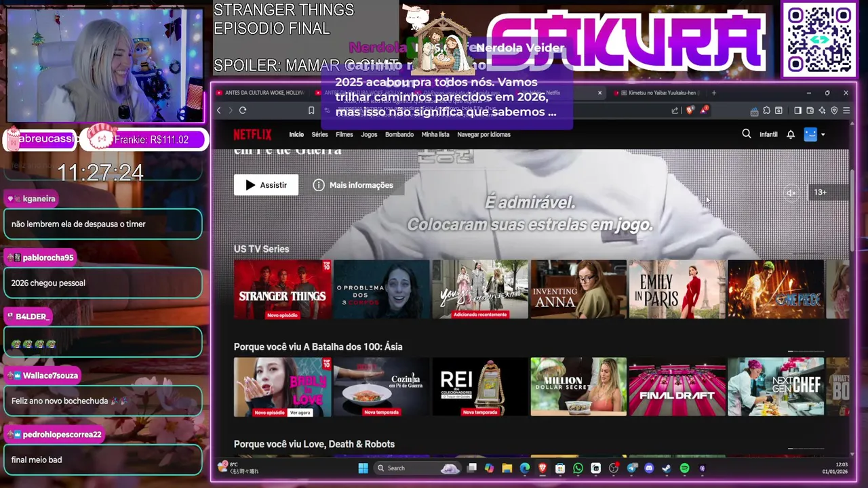This screenshot has height=488, width=868.
Task: Click the taskbar Search box
Action: click(418, 468)
